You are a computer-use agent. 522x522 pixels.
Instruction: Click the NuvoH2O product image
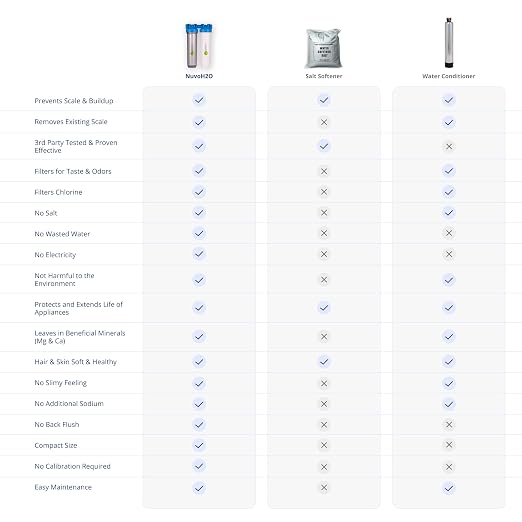199,46
